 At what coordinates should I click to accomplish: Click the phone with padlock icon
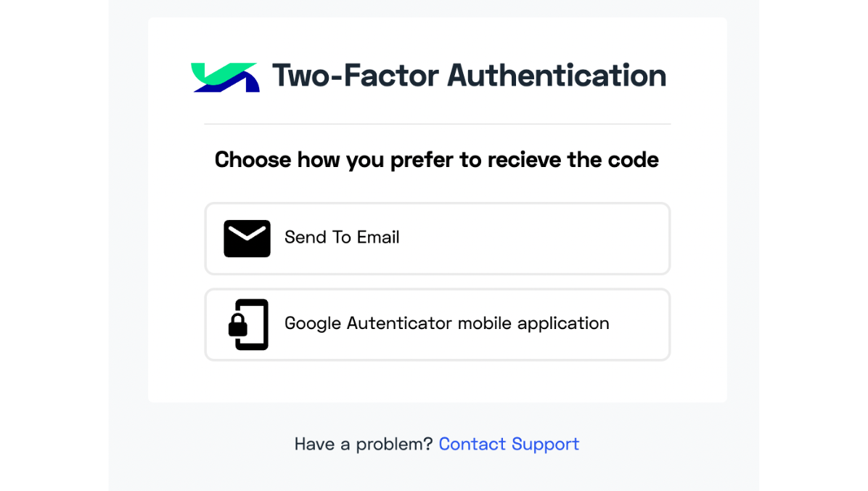point(248,324)
